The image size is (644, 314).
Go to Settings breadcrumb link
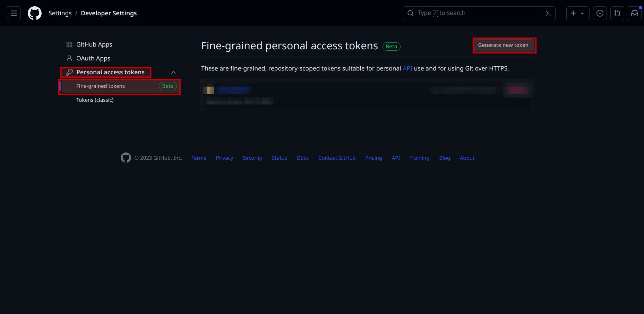[x=60, y=13]
